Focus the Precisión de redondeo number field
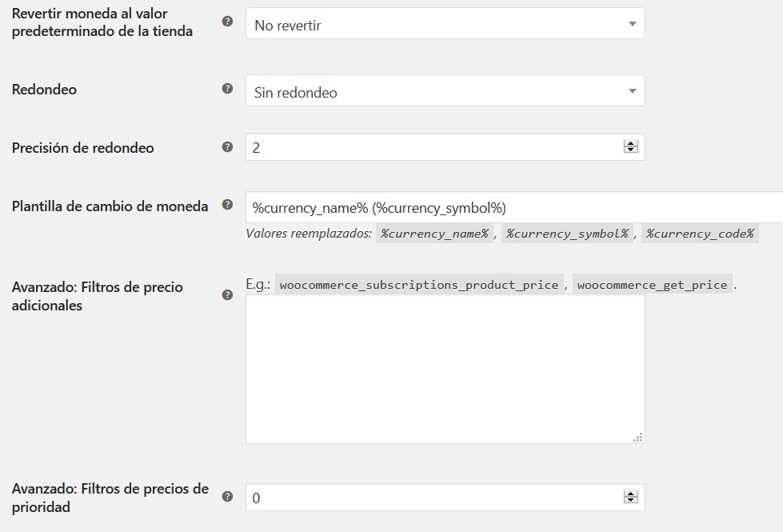This screenshot has width=783, height=532. [432, 147]
